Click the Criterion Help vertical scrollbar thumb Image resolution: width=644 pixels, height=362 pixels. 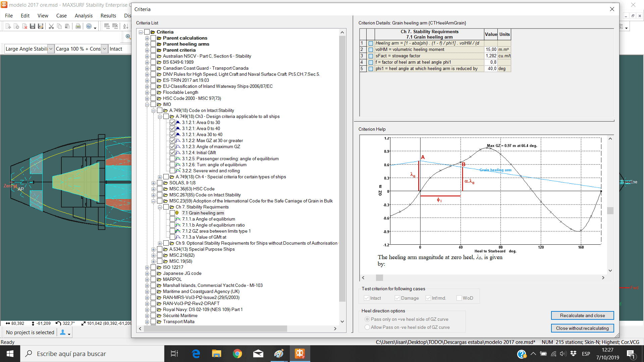click(610, 210)
